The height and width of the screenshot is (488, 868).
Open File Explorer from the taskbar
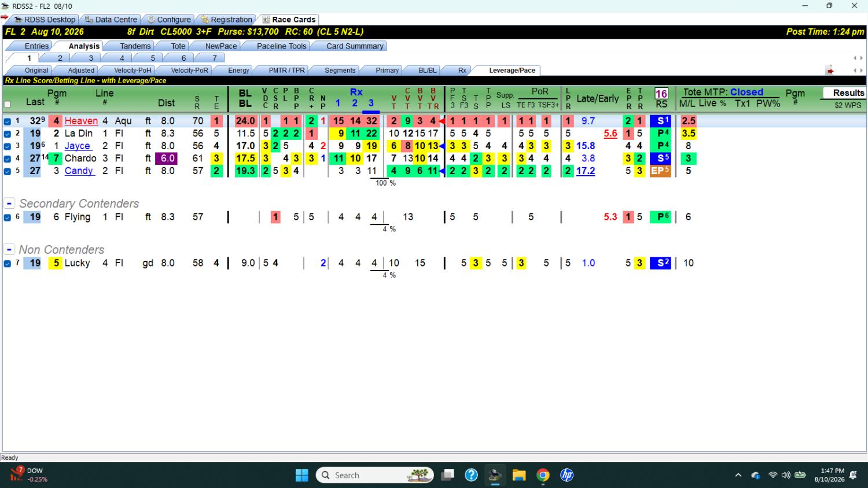coord(519,475)
